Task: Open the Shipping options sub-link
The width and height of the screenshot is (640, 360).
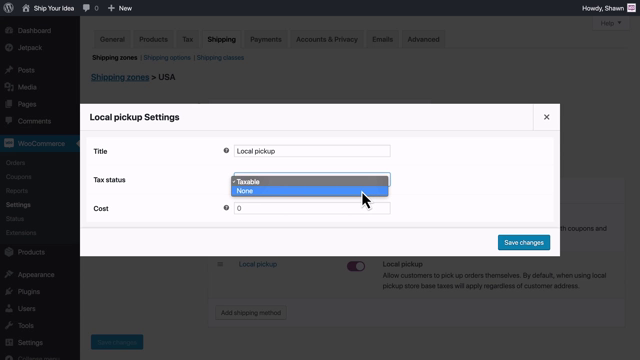Action: (x=167, y=58)
